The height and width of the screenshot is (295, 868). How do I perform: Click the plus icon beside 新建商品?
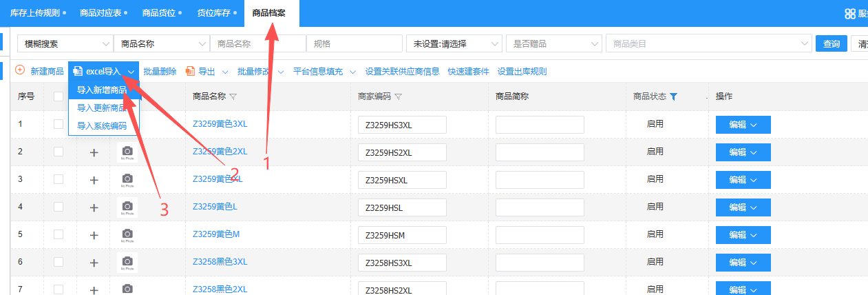(x=20, y=70)
